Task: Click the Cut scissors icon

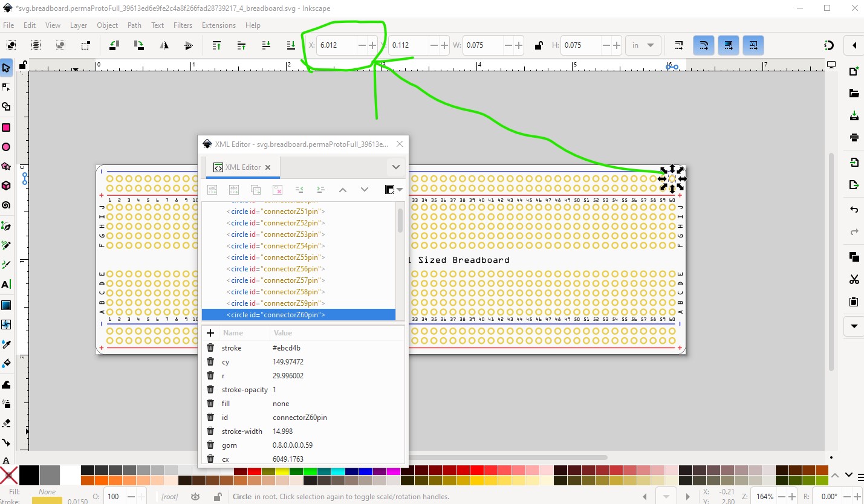Action: (x=854, y=279)
